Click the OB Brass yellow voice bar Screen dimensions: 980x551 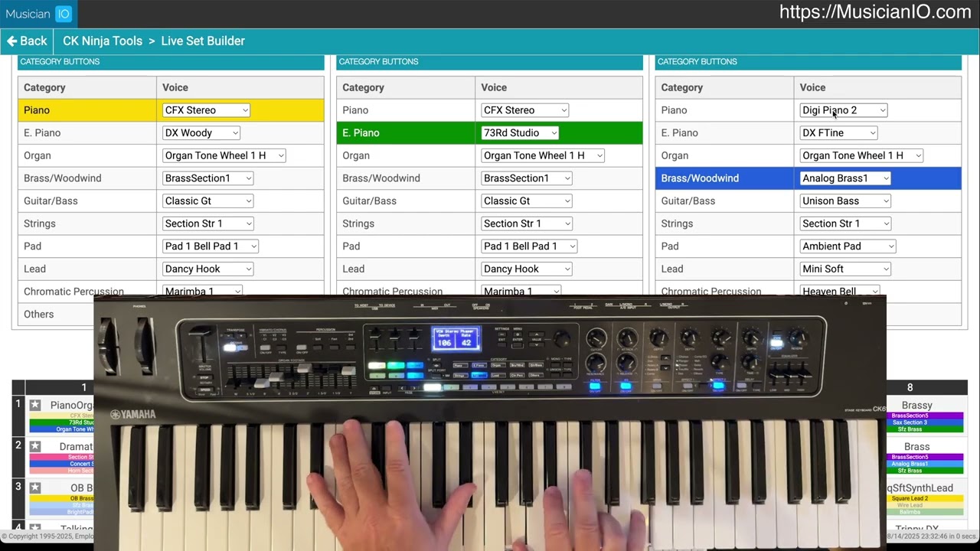(x=61, y=498)
